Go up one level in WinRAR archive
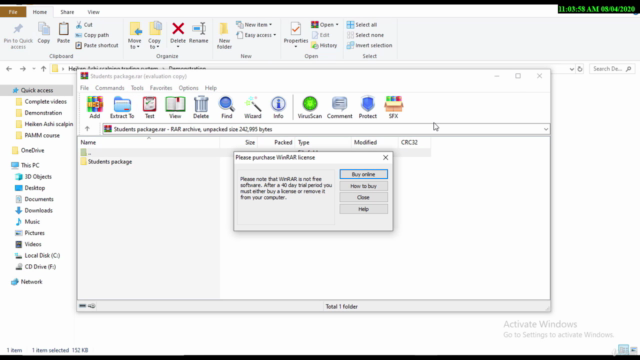The width and height of the screenshot is (640, 360). 87,129
